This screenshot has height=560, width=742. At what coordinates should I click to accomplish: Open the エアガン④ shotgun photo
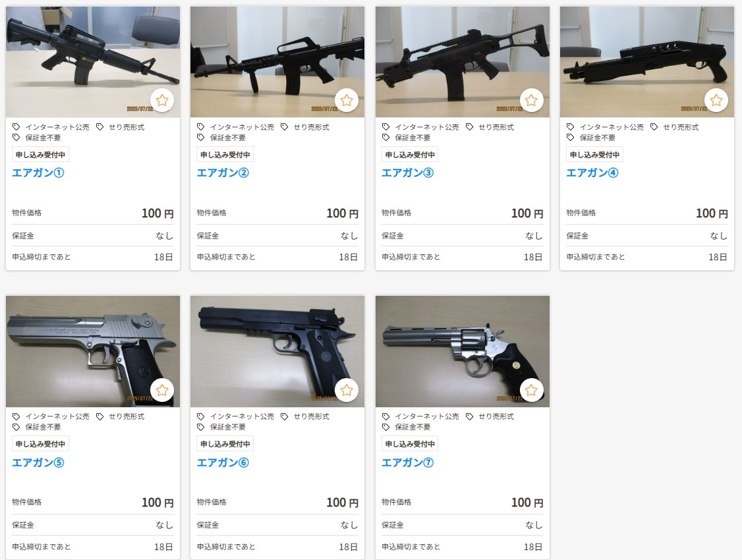point(647,62)
